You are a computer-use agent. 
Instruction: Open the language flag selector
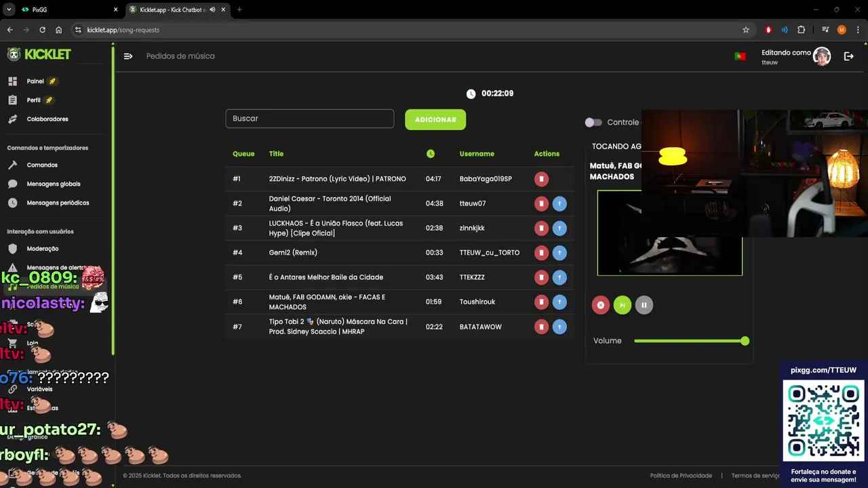[740, 56]
